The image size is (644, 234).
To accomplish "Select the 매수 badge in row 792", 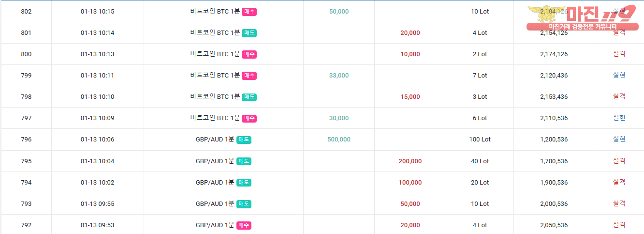I will pos(244,225).
